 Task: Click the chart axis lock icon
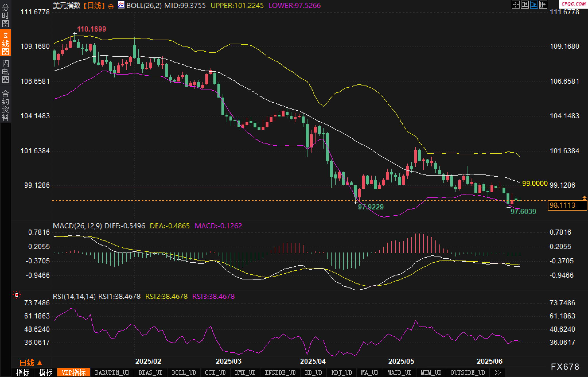tap(525, 5)
